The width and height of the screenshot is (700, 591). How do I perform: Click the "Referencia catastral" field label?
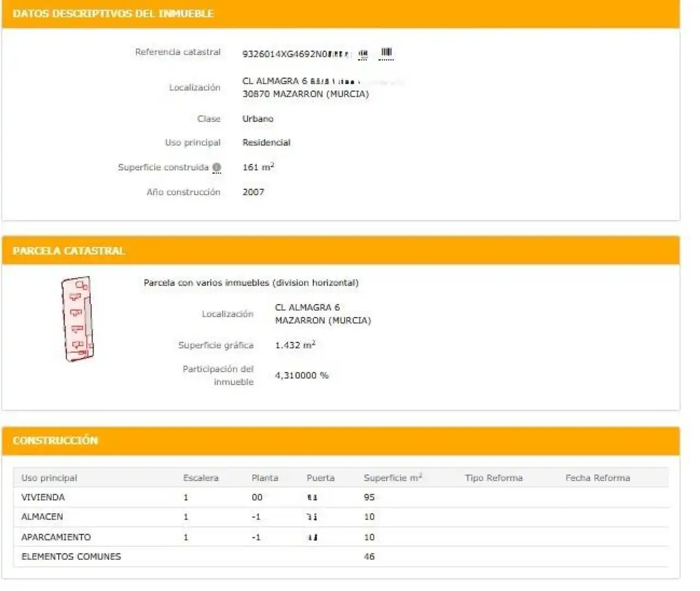tap(178, 52)
